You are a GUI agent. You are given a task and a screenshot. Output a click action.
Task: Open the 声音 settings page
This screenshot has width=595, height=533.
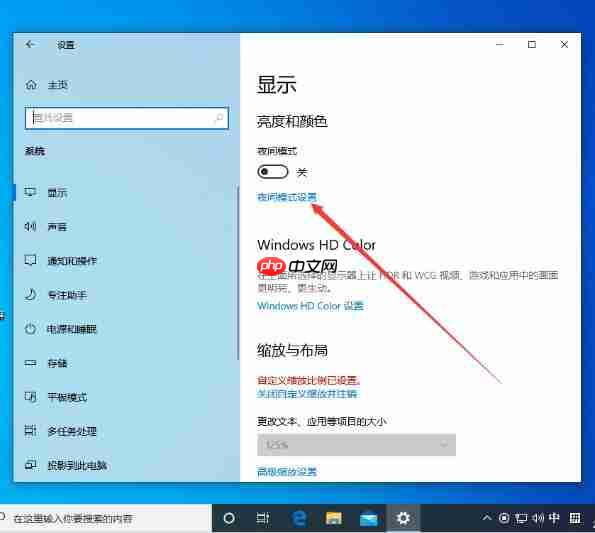tap(57, 227)
